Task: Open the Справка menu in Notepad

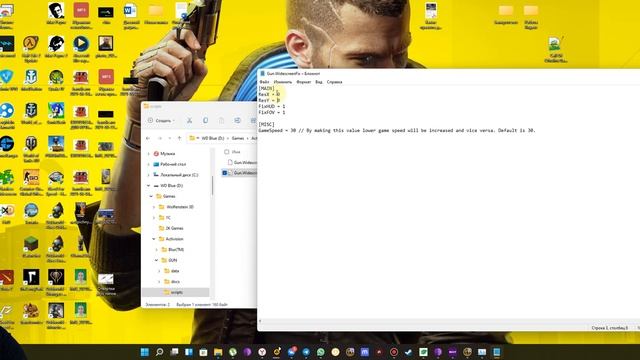Action: click(334, 82)
